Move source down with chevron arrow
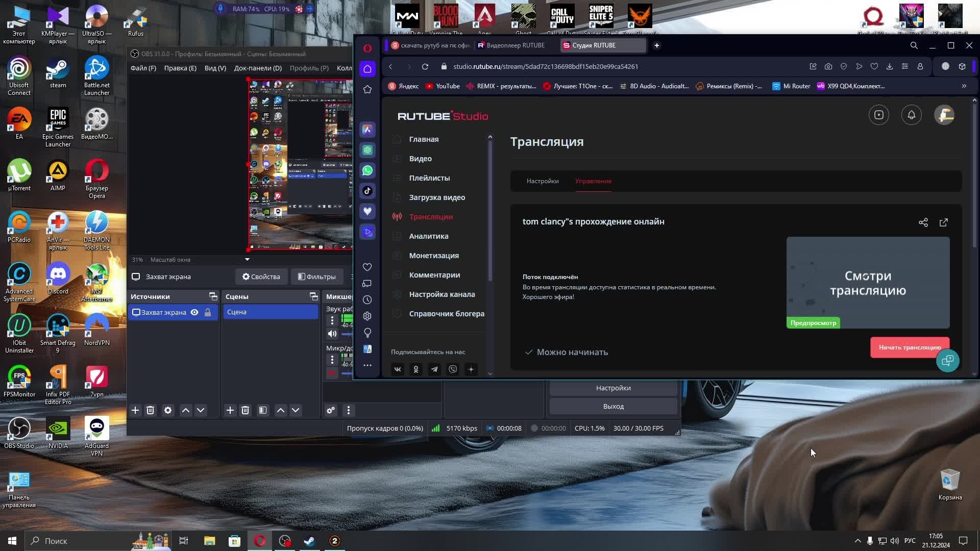980x551 pixels. [201, 410]
